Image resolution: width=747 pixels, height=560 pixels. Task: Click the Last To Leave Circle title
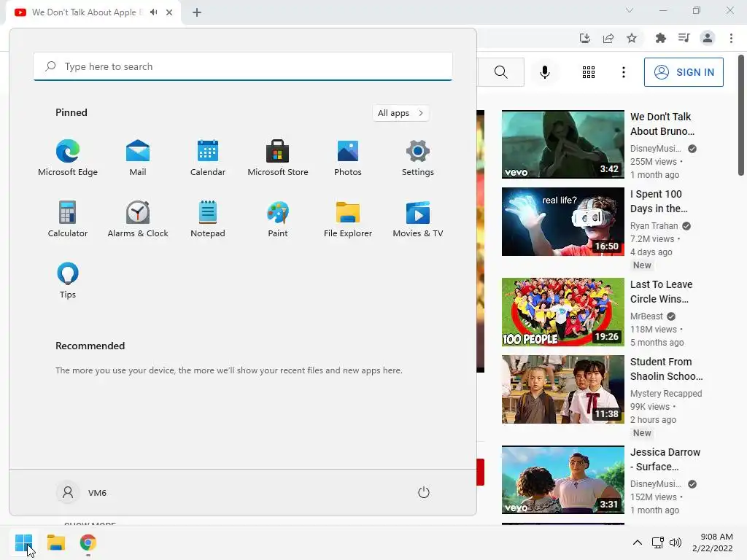pos(661,292)
